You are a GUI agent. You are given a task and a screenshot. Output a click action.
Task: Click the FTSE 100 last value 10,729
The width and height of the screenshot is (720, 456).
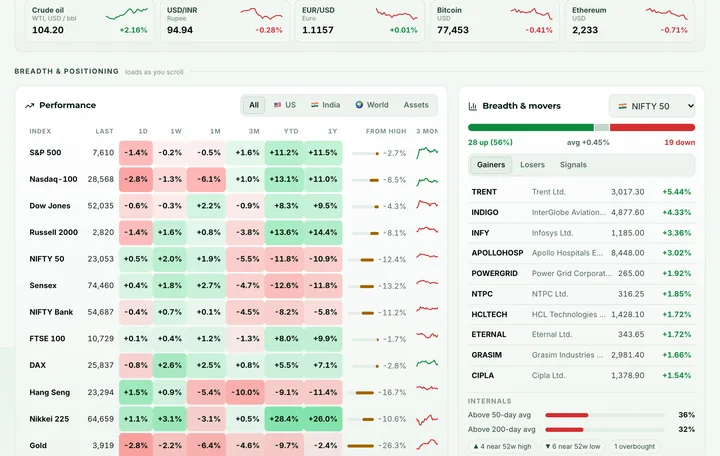tap(101, 339)
